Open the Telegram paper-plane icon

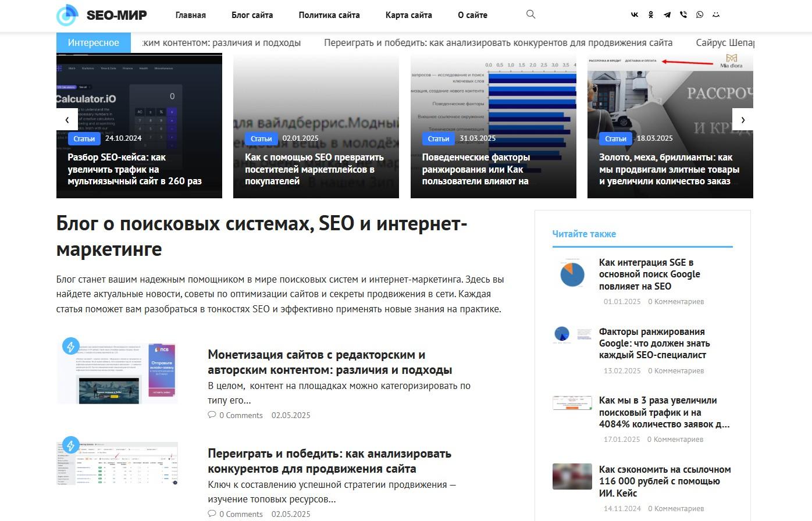[667, 15]
